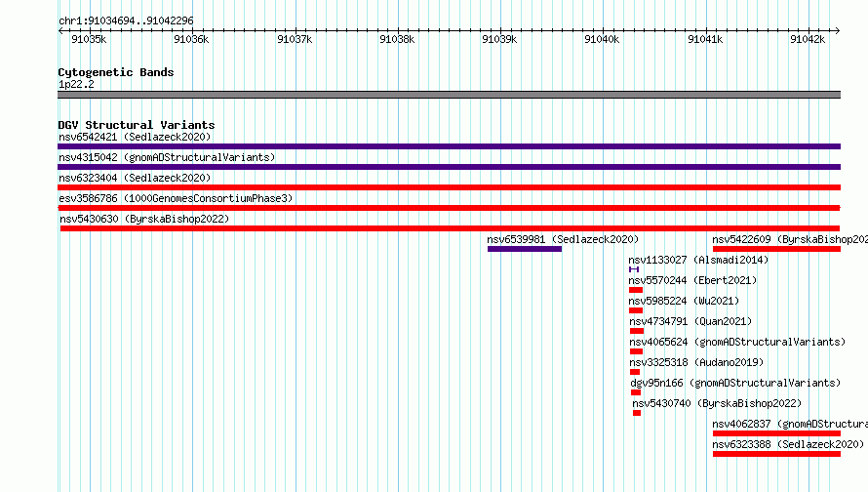Click the red bar under nsv4062837
Screen dimensions: 868x492
point(776,433)
